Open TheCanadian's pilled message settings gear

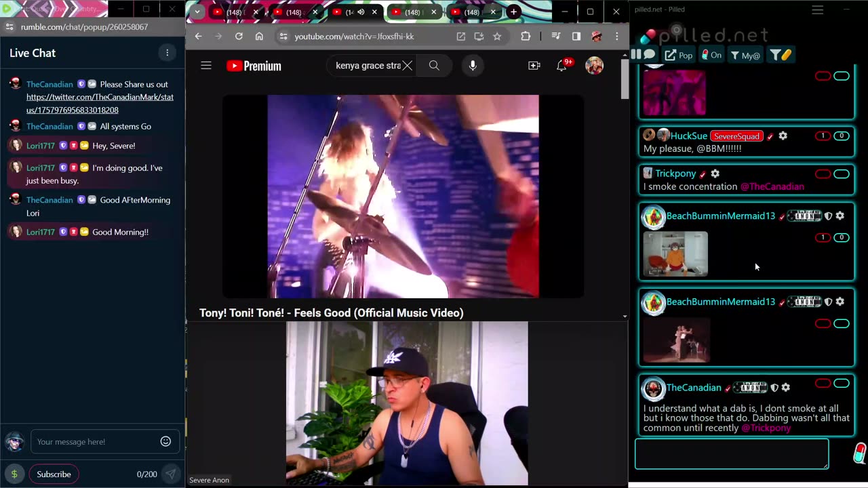(785, 387)
